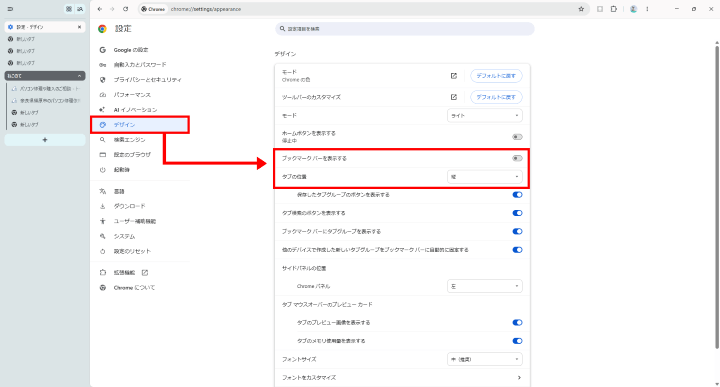The width and height of the screenshot is (720, 387).
Task: Click the browser forward arrow
Action: coord(112,9)
